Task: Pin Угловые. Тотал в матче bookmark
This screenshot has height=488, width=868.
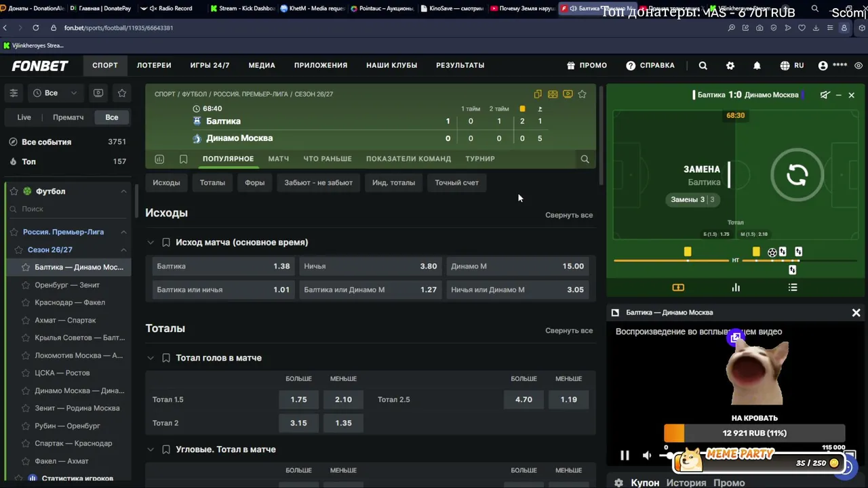Action: click(x=166, y=449)
